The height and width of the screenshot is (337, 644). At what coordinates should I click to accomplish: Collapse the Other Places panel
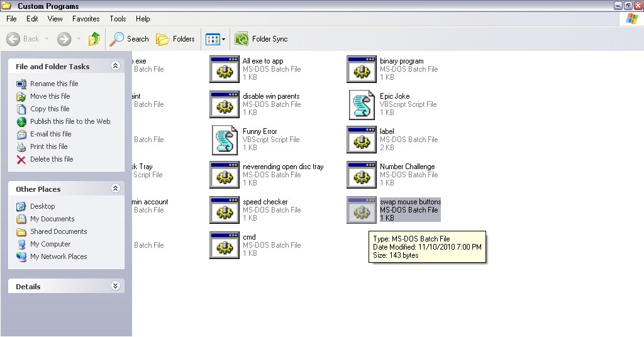tap(116, 189)
